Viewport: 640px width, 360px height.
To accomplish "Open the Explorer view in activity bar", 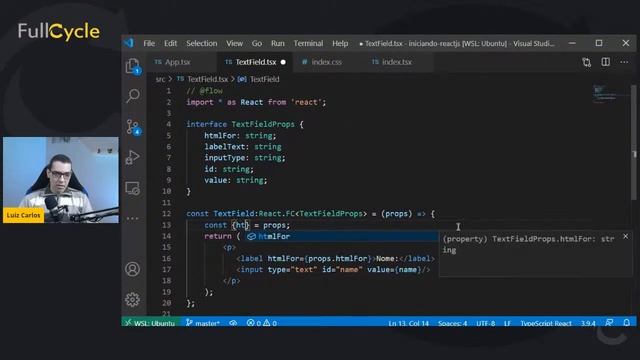I will pos(133,66).
